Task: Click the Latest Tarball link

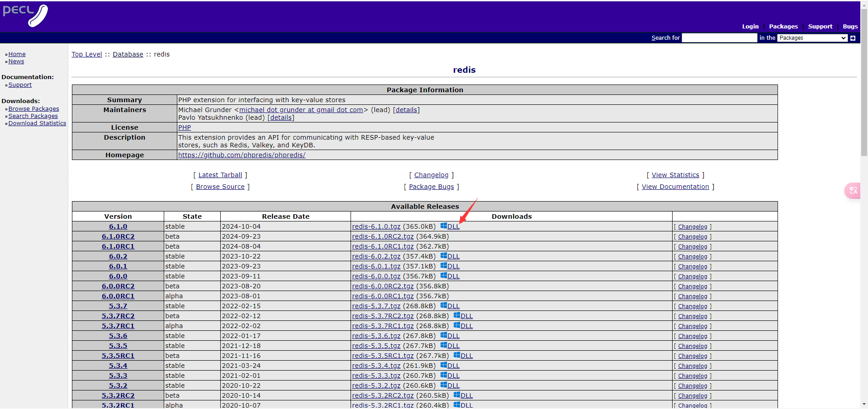Action: click(220, 175)
